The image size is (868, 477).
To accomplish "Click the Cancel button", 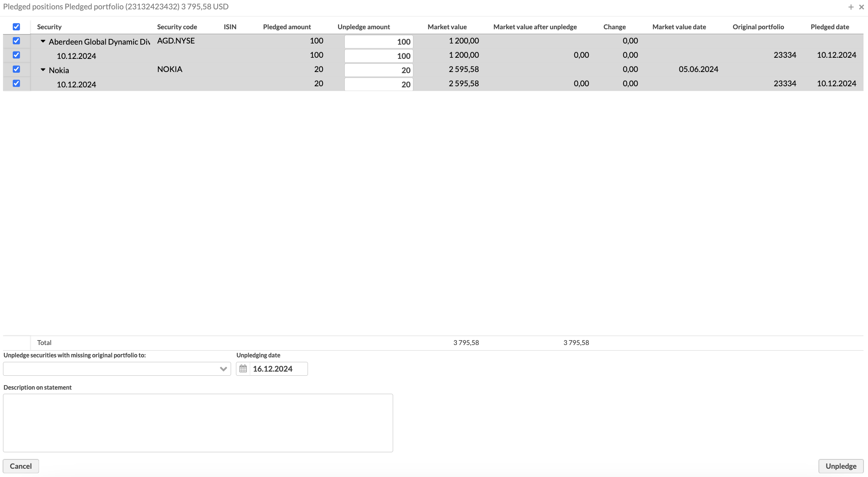I will tap(21, 466).
